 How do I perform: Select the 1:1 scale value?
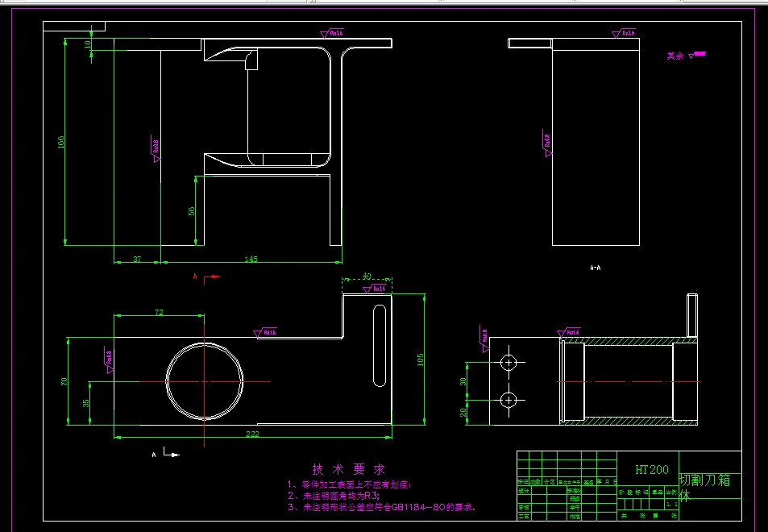[672, 504]
